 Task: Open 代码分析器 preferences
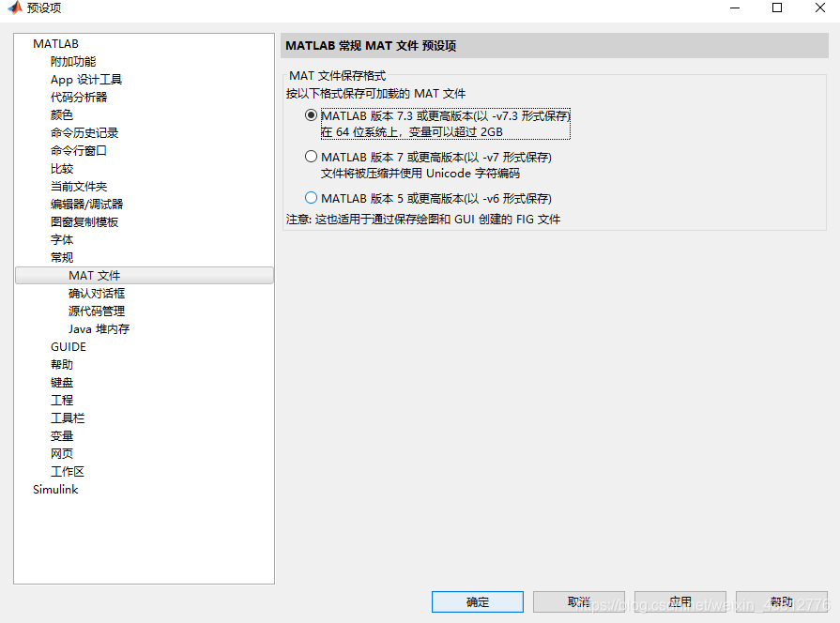coord(79,97)
